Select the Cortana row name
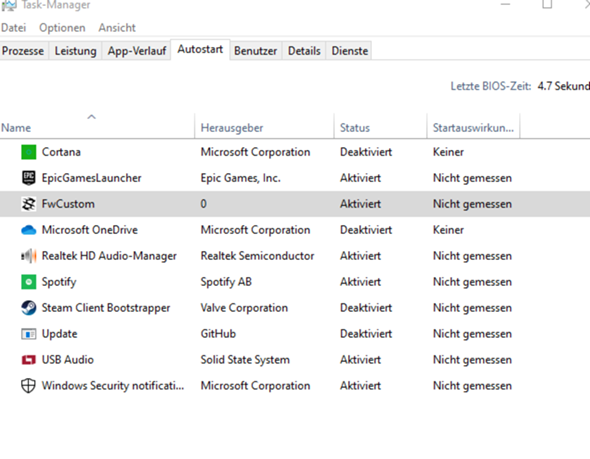Screen dimensions: 590x459 click(61, 152)
